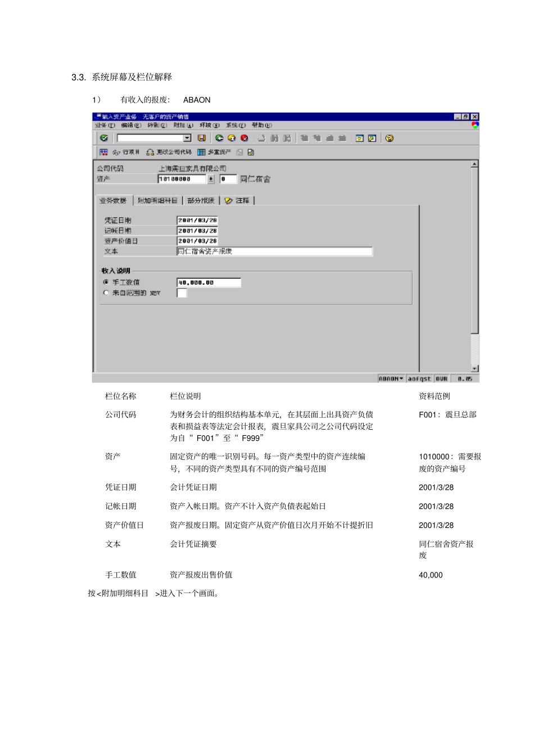Switch to the 注释 tab

point(238,201)
